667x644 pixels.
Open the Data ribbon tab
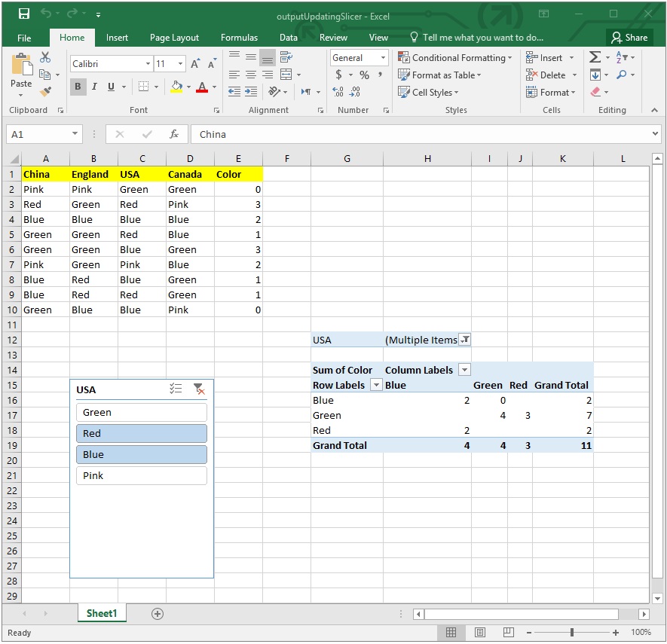tap(289, 37)
